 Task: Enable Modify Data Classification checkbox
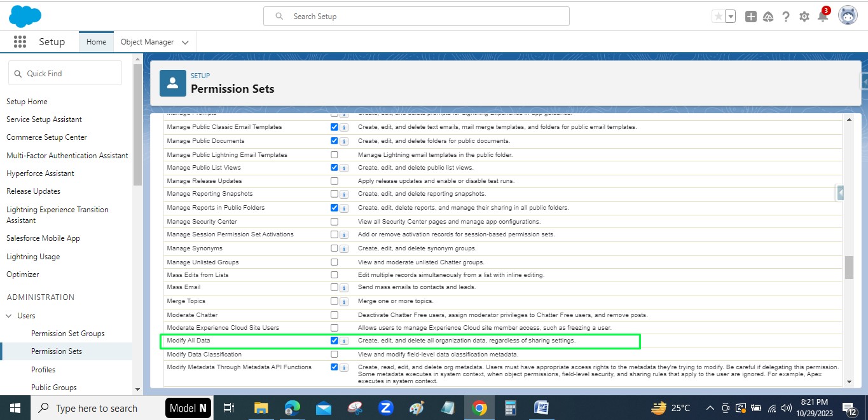pos(334,355)
